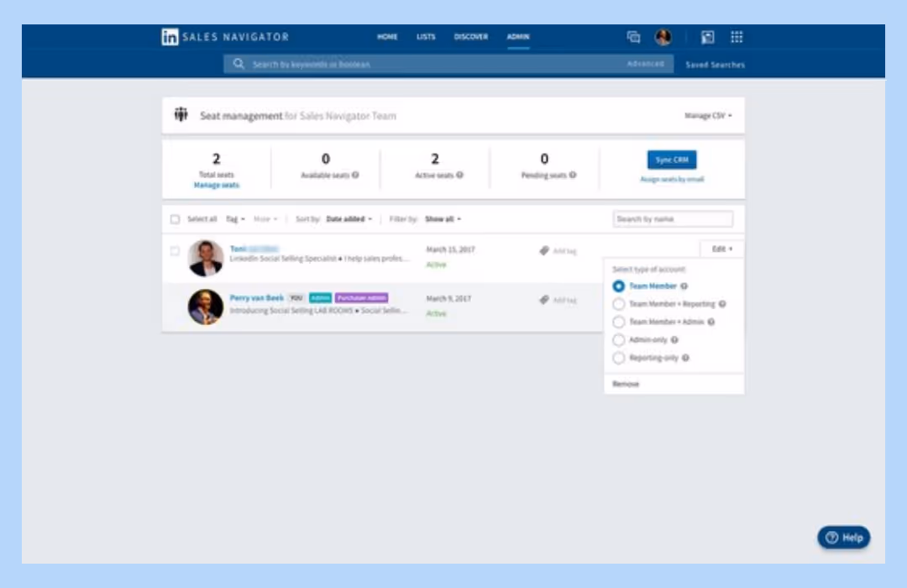Click the info icon next to Team Member
The width and height of the screenshot is (907, 588).
click(684, 286)
